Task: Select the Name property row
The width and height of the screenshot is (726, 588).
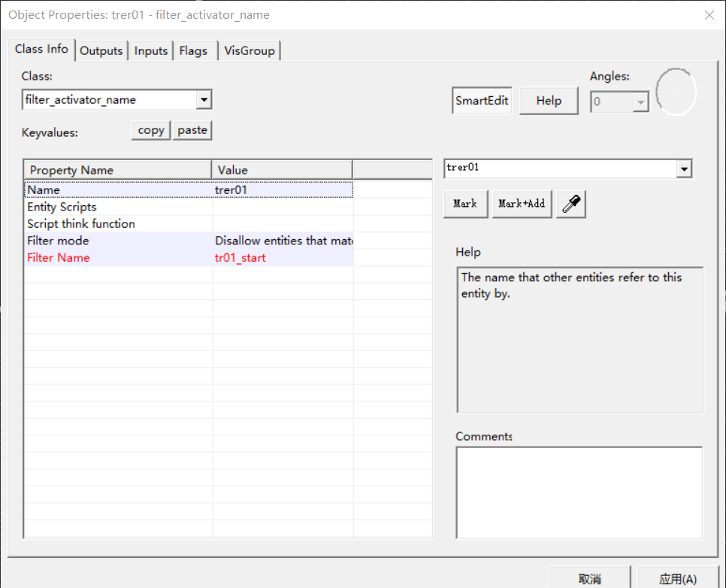Action: coord(189,190)
